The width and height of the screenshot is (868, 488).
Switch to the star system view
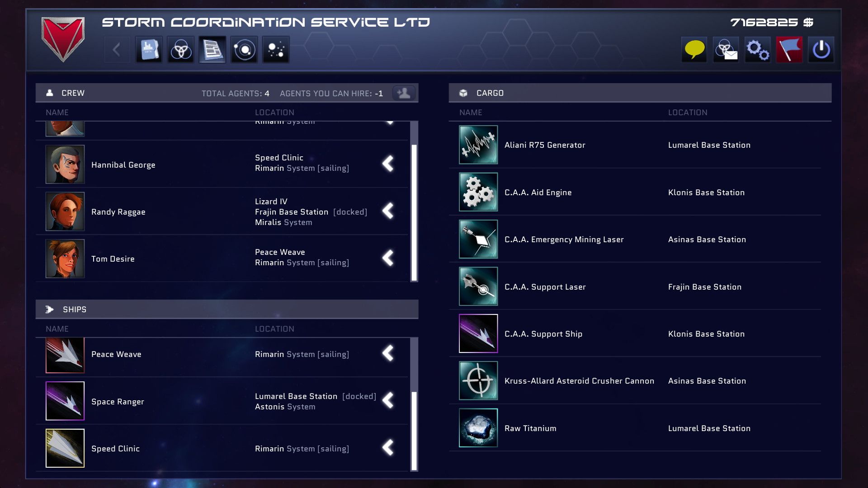[x=244, y=50]
